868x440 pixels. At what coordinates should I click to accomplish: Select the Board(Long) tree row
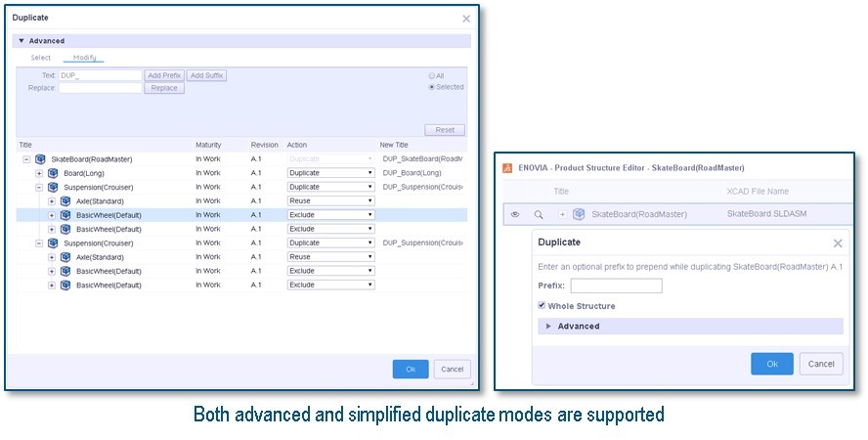click(241, 173)
